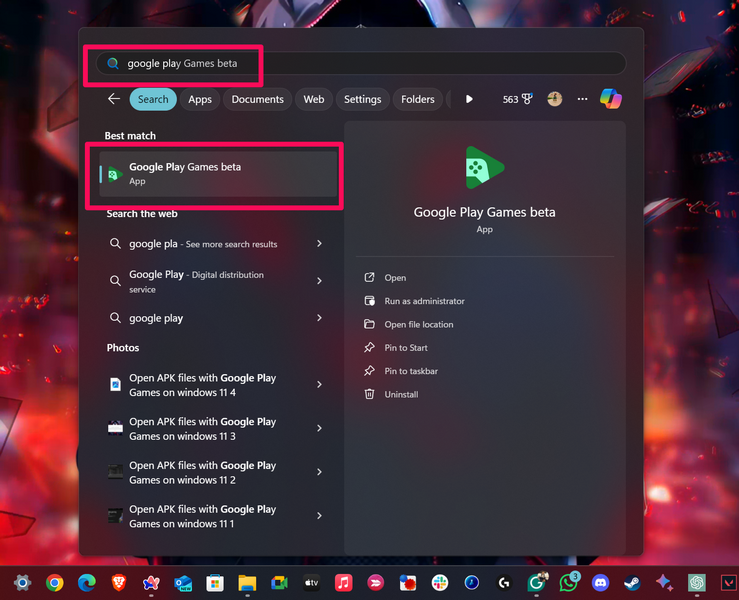739x600 pixels.
Task: Open the three-dots more options menu
Action: (x=582, y=99)
